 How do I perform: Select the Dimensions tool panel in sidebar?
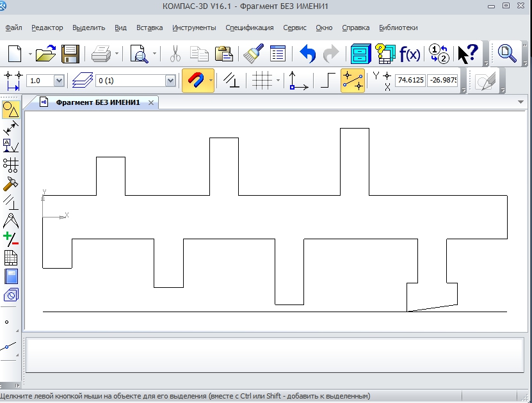coord(11,128)
